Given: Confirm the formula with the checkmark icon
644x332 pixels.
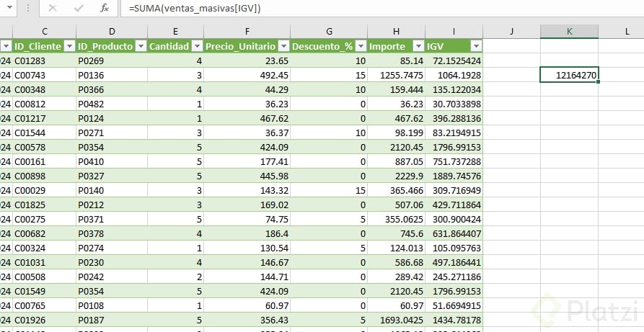Looking at the screenshot, I should point(79,8).
